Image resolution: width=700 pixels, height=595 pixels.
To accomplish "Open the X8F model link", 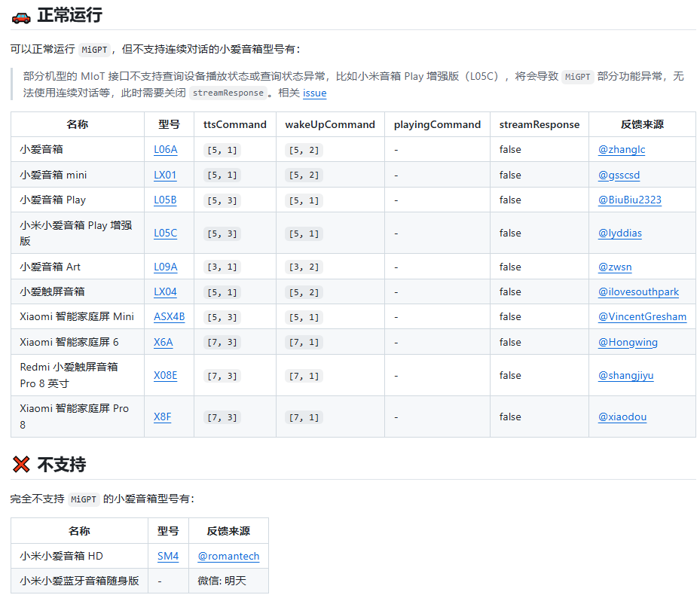I will pos(162,417).
